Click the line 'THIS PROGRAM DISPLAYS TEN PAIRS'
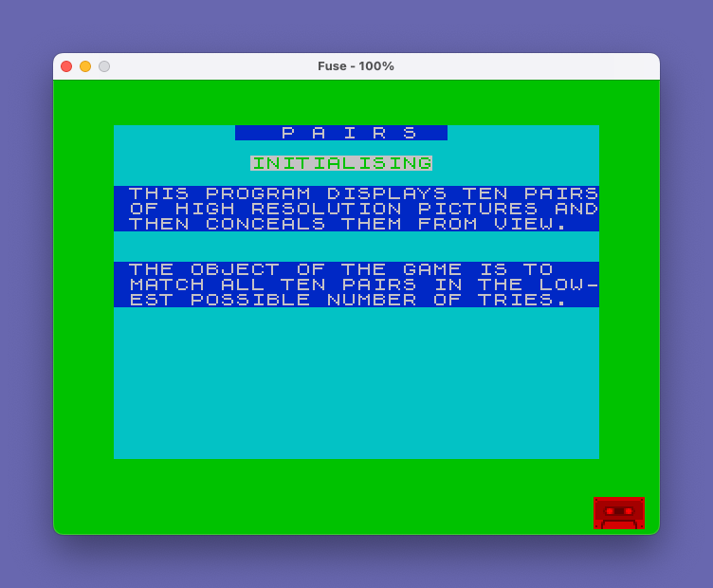This screenshot has width=713, height=588. pyautogui.click(x=364, y=193)
